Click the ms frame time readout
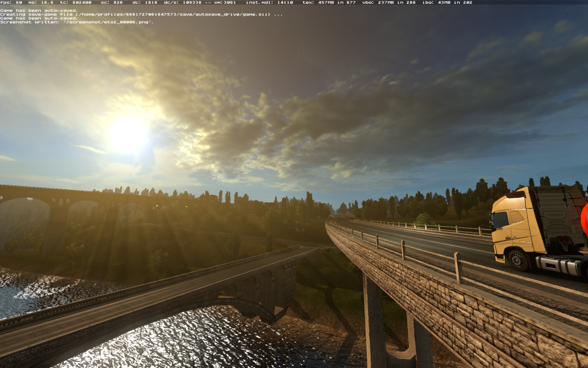Image resolution: width=588 pixels, height=368 pixels. pos(41,2)
